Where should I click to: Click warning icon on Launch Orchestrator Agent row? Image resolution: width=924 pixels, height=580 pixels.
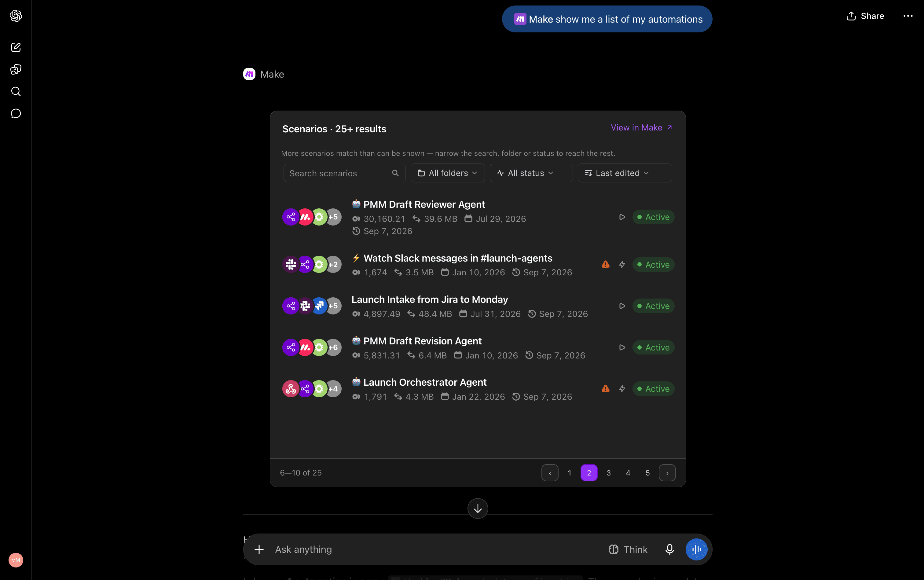[x=606, y=389]
